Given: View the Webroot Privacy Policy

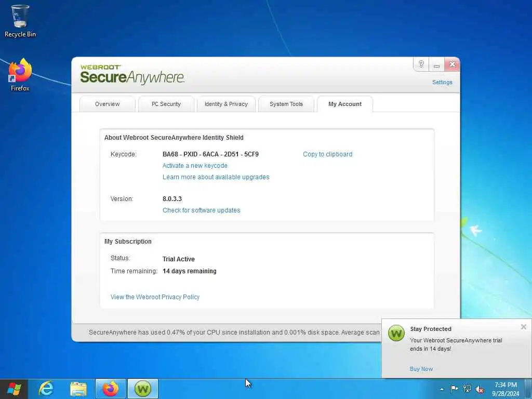Looking at the screenshot, I should pyautogui.click(x=155, y=297).
